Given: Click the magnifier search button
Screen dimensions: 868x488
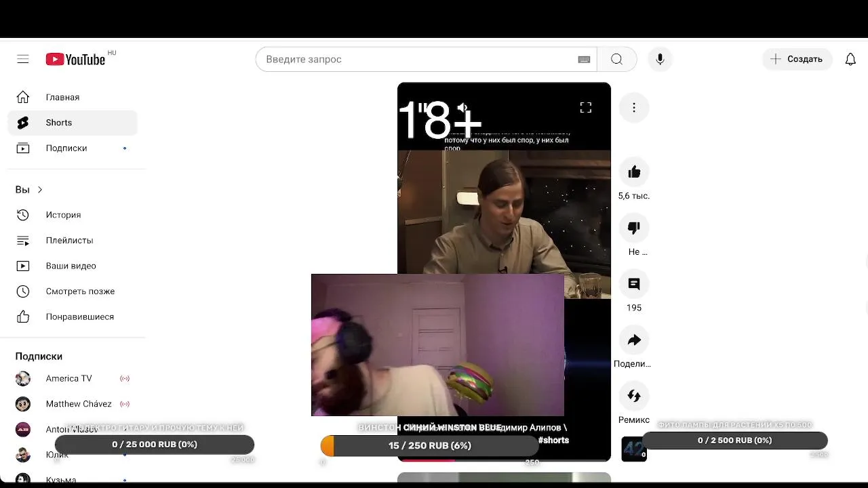Looking at the screenshot, I should pos(616,59).
